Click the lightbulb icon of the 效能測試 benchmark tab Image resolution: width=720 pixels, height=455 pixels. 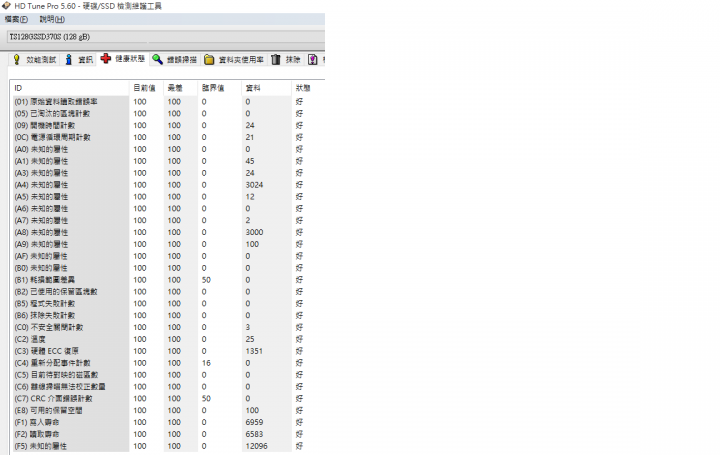(17, 60)
